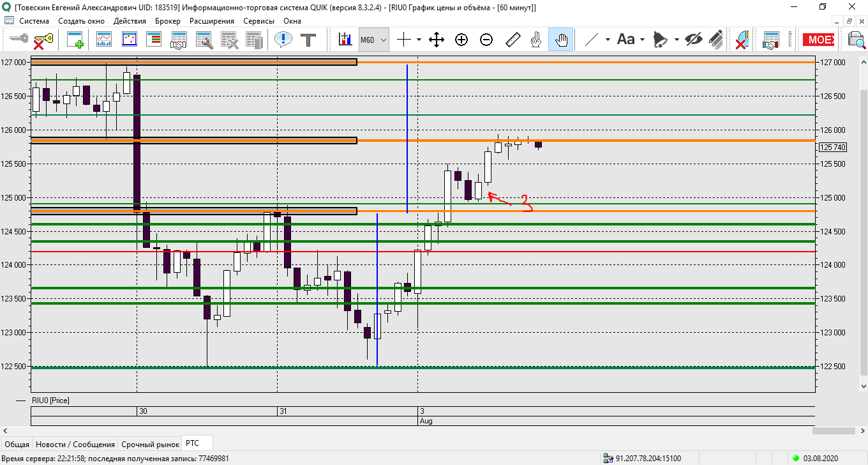
Task: Click the red MOEX button
Action: (x=819, y=40)
